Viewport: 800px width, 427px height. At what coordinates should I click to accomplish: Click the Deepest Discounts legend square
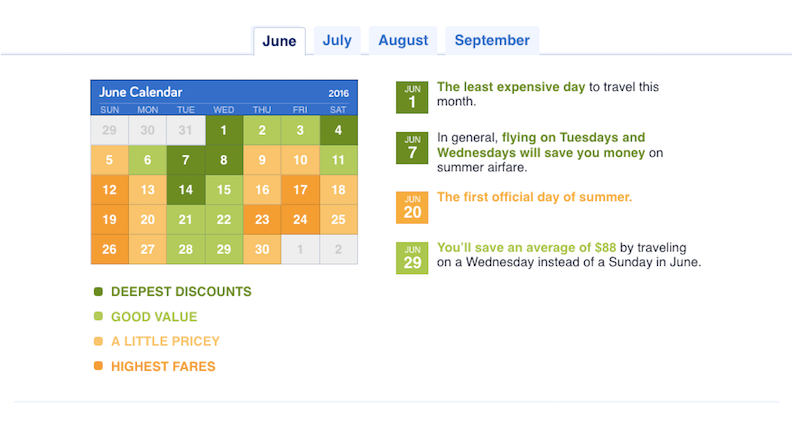click(x=98, y=291)
